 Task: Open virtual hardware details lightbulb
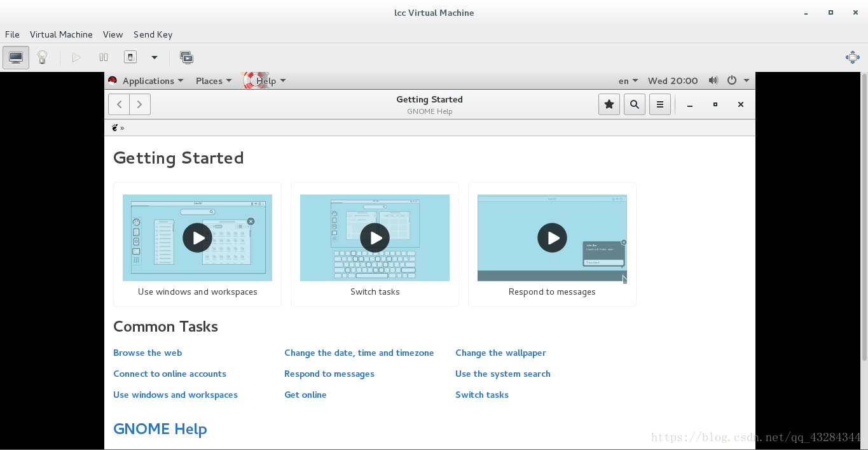pos(42,57)
